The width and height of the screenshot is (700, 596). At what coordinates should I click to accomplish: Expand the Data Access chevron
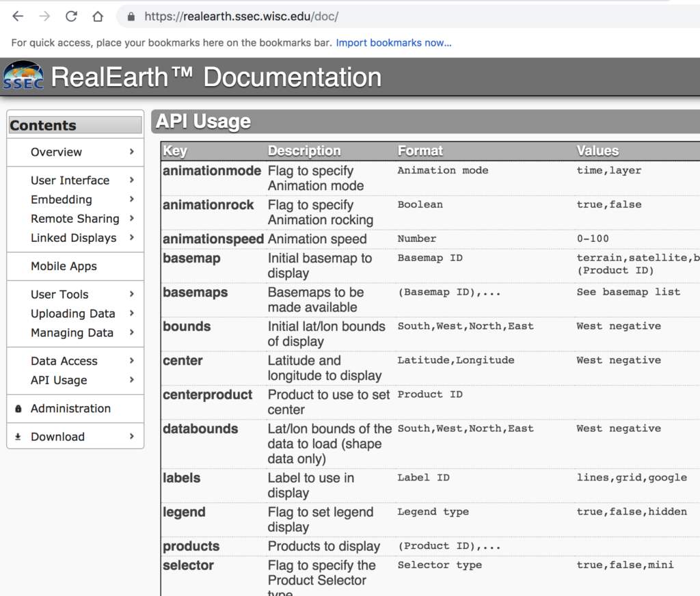[x=132, y=361]
